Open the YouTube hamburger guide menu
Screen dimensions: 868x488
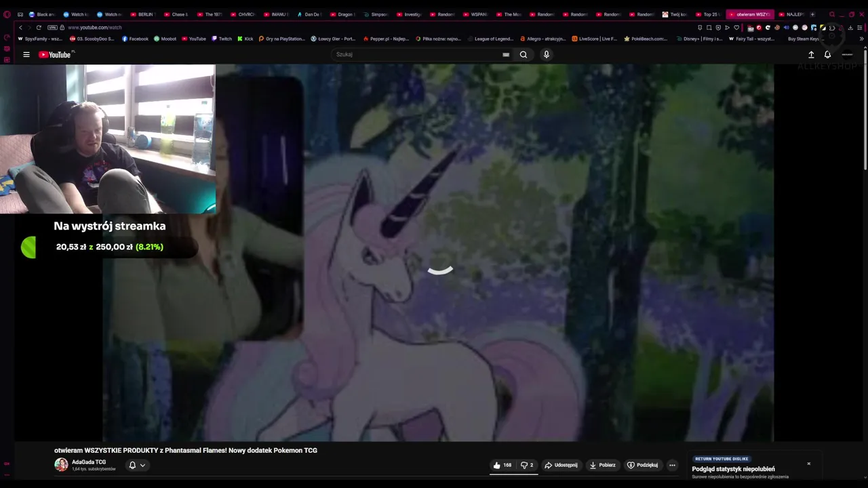pyautogui.click(x=26, y=55)
